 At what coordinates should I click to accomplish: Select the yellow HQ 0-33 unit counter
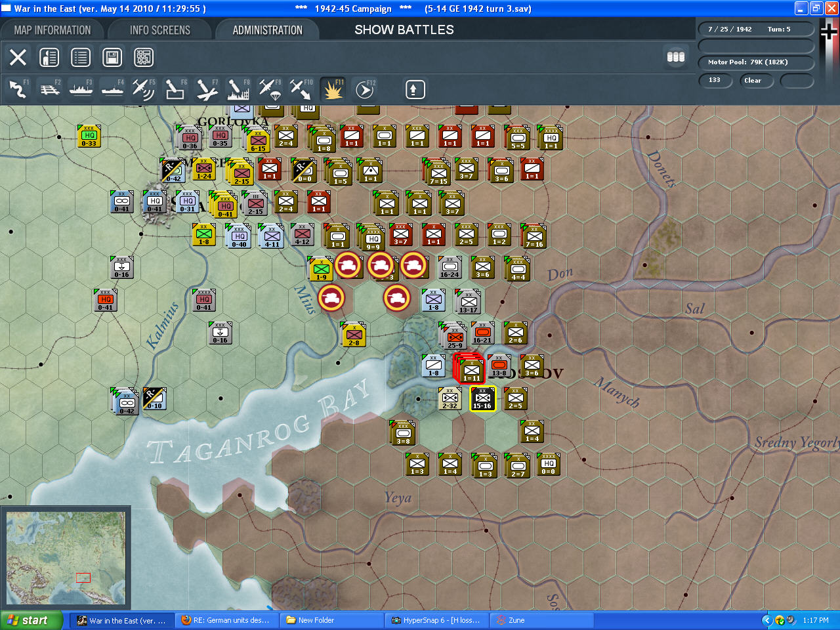tap(89, 136)
